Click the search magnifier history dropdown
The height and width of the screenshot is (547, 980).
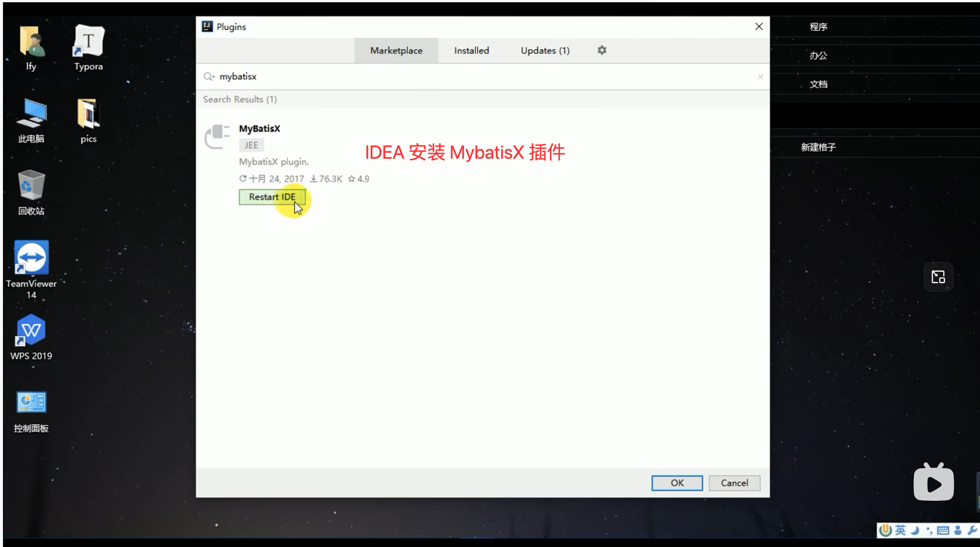[x=209, y=76]
